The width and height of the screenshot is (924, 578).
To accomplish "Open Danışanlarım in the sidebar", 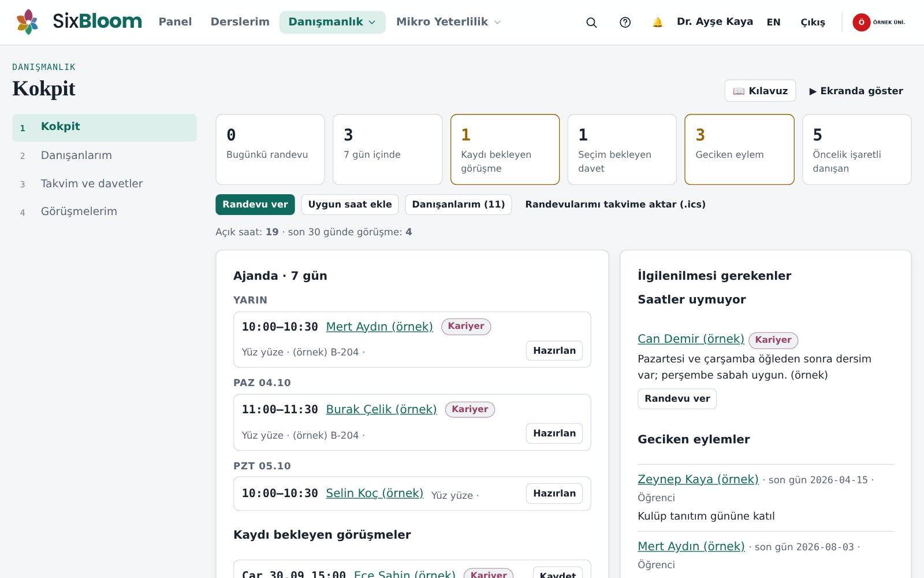I will point(105,155).
